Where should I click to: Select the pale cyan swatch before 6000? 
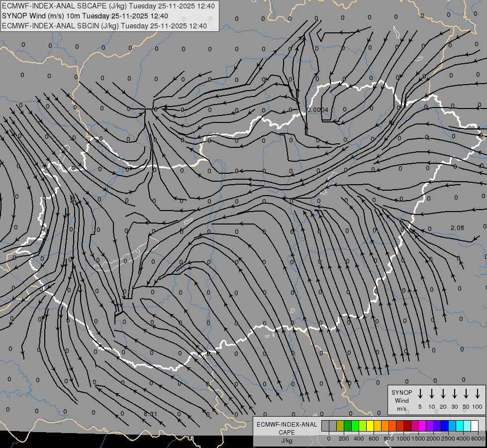(x=467, y=426)
